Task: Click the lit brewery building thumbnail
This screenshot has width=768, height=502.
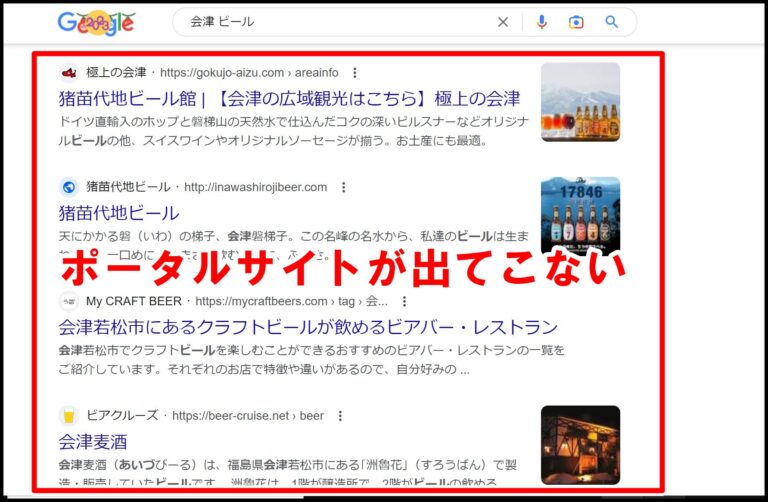Action: click(580, 445)
